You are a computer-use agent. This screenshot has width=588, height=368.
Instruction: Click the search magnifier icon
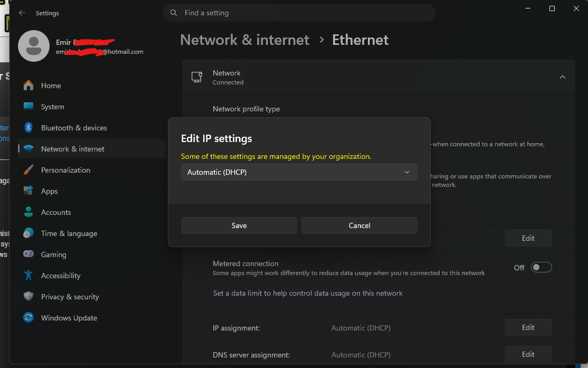[174, 13]
